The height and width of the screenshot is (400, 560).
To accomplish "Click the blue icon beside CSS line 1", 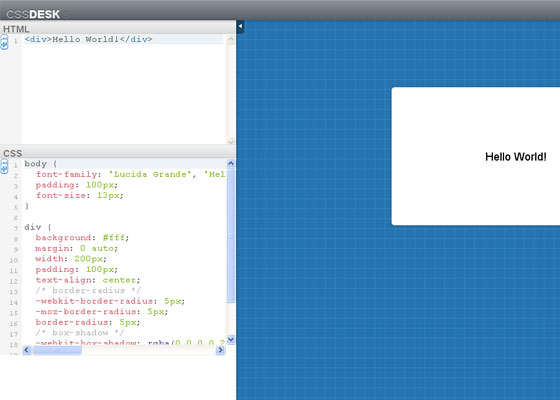I will (4, 167).
